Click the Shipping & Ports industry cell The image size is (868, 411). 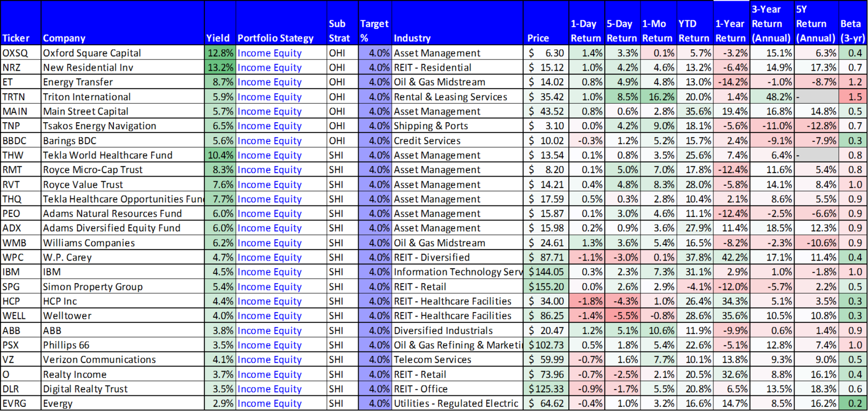(457, 126)
